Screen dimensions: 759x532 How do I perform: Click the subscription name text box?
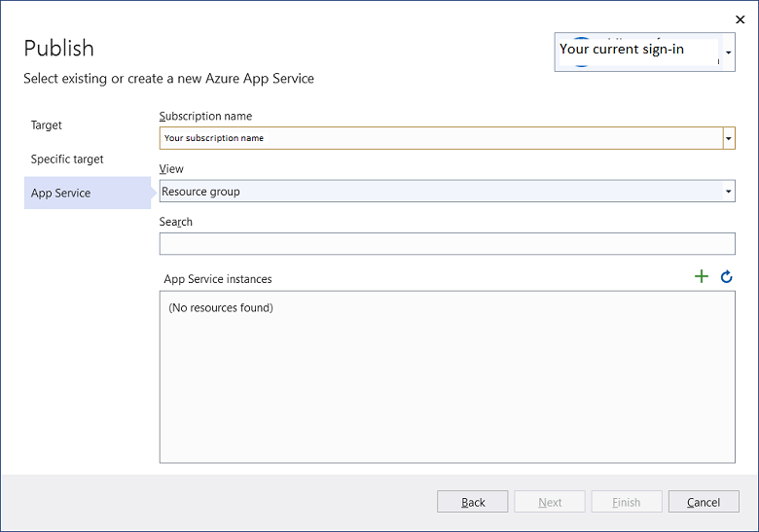tap(440, 138)
